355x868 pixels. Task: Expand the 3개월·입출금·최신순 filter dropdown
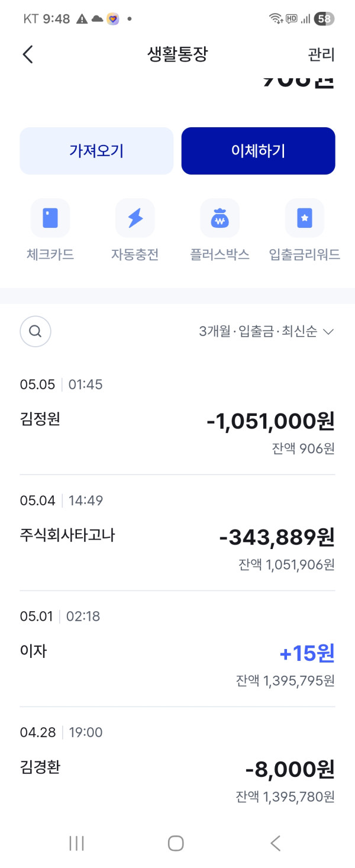[267, 332]
